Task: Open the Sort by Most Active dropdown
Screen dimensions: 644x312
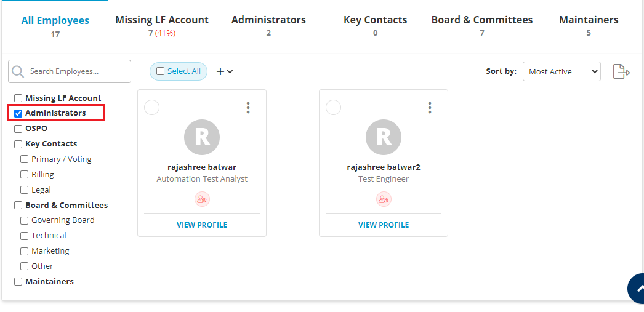Action: click(x=561, y=71)
